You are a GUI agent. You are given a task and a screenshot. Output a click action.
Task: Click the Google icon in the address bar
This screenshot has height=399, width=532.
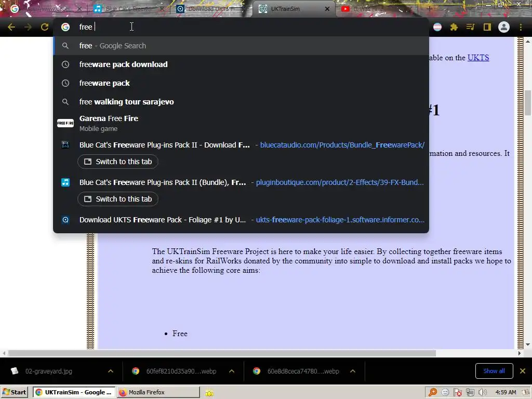click(x=65, y=27)
